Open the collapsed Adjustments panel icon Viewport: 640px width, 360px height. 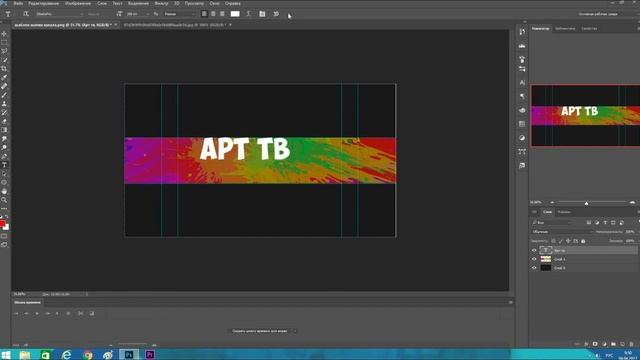522,138
